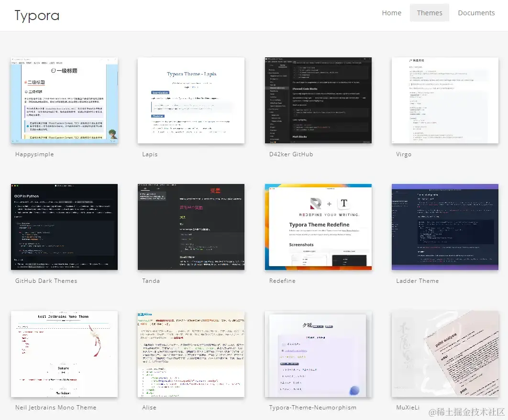The height and width of the screenshot is (420, 508).
Task: Open the Redefine theme thumbnail
Action: [318, 227]
